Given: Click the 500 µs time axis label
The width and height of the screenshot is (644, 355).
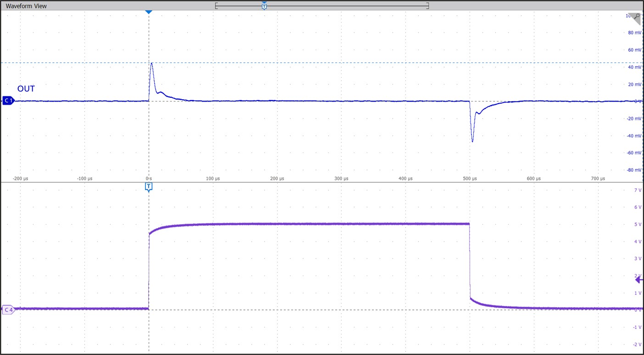Looking at the screenshot, I should pyautogui.click(x=470, y=178).
